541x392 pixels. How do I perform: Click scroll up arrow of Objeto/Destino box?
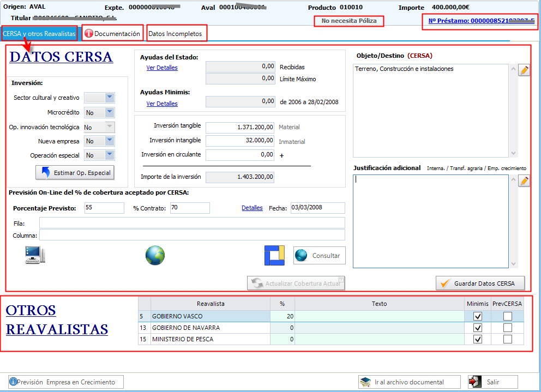click(x=513, y=69)
